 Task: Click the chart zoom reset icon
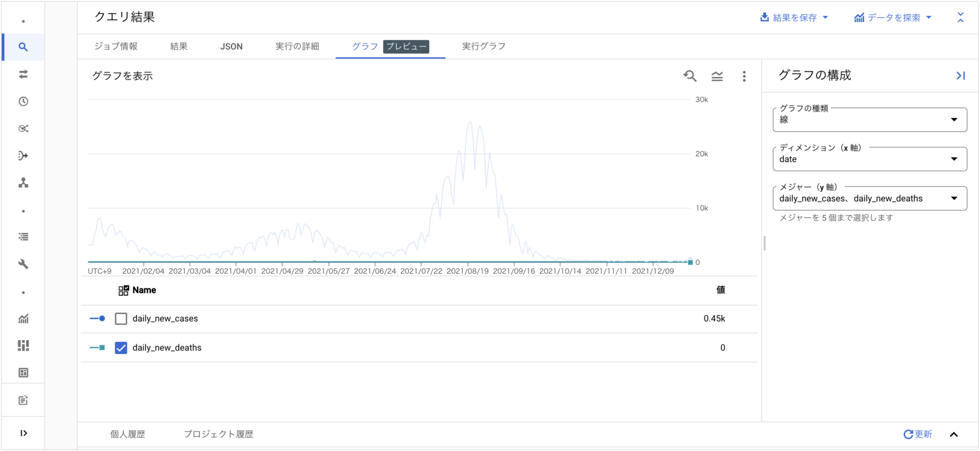tap(689, 76)
